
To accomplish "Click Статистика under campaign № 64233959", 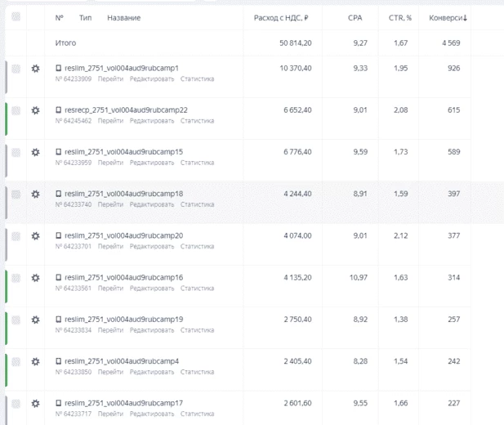I will pyautogui.click(x=197, y=163).
